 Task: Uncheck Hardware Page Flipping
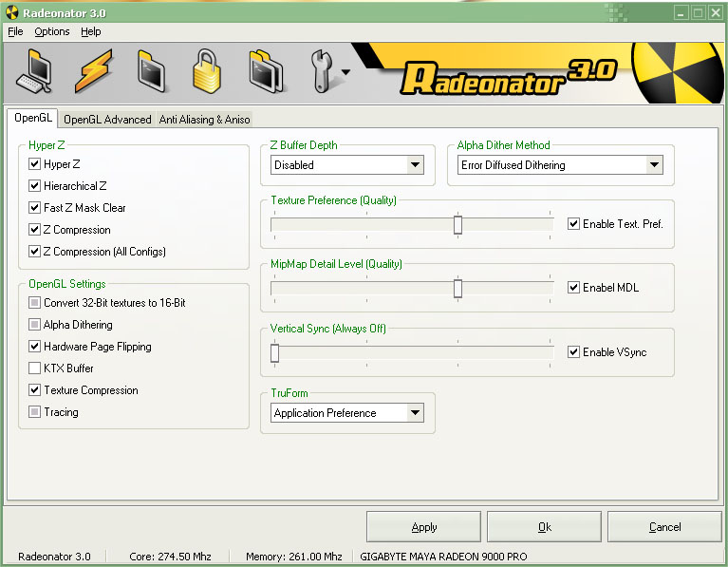[x=34, y=347]
